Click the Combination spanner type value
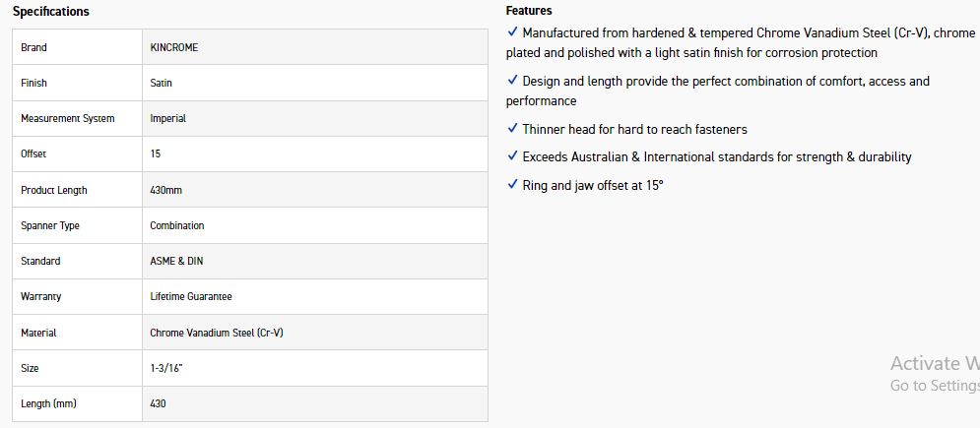The width and height of the screenshot is (980, 428). point(177,225)
